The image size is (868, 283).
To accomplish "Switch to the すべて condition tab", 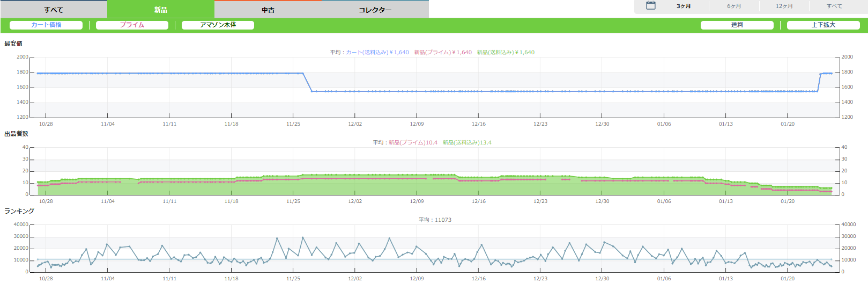I will 54,10.
